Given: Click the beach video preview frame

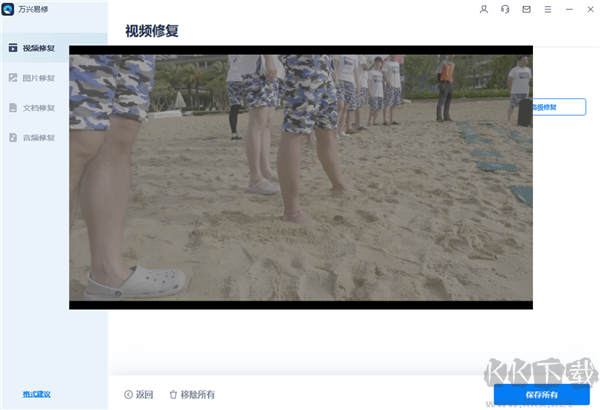Looking at the screenshot, I should (x=301, y=177).
